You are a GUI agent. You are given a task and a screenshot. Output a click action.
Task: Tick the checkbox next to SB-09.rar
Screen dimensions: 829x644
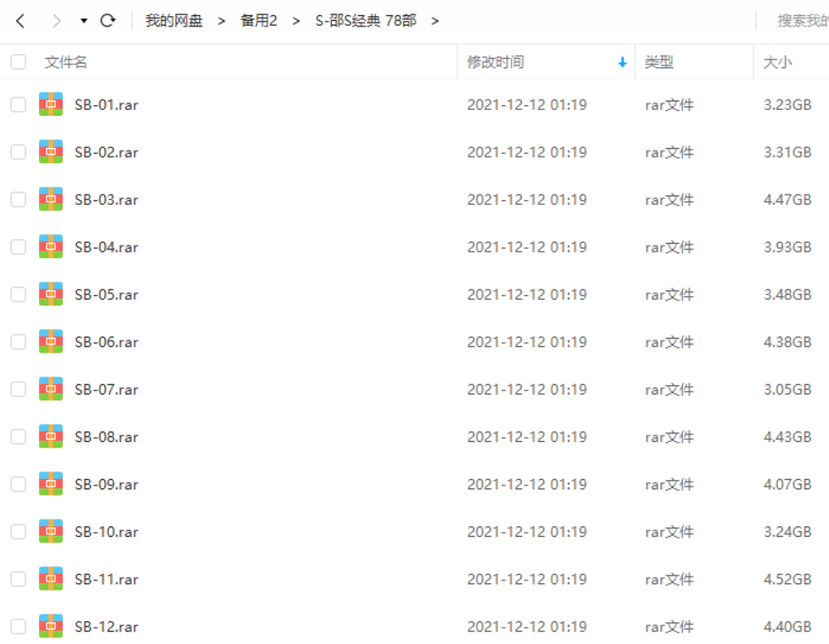(19, 484)
